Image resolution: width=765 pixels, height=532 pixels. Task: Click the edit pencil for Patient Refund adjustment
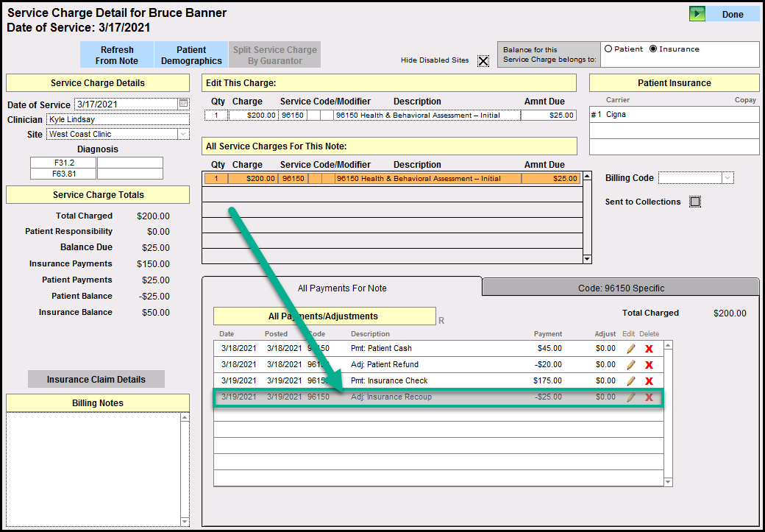630,365
